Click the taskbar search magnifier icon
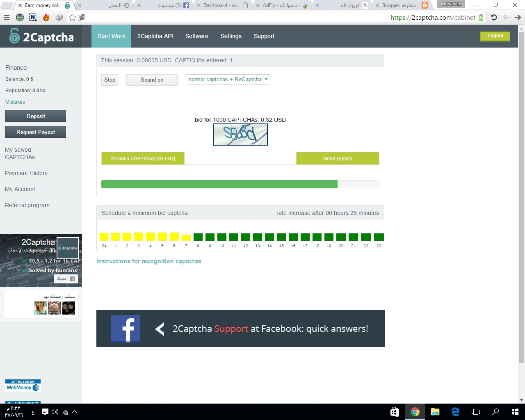 pyautogui.click(x=495, y=412)
